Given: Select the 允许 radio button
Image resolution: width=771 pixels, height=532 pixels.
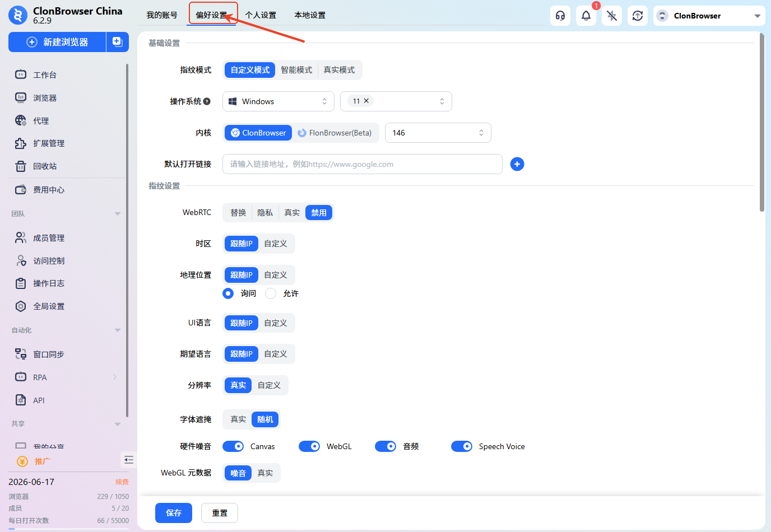Looking at the screenshot, I should pyautogui.click(x=271, y=293).
